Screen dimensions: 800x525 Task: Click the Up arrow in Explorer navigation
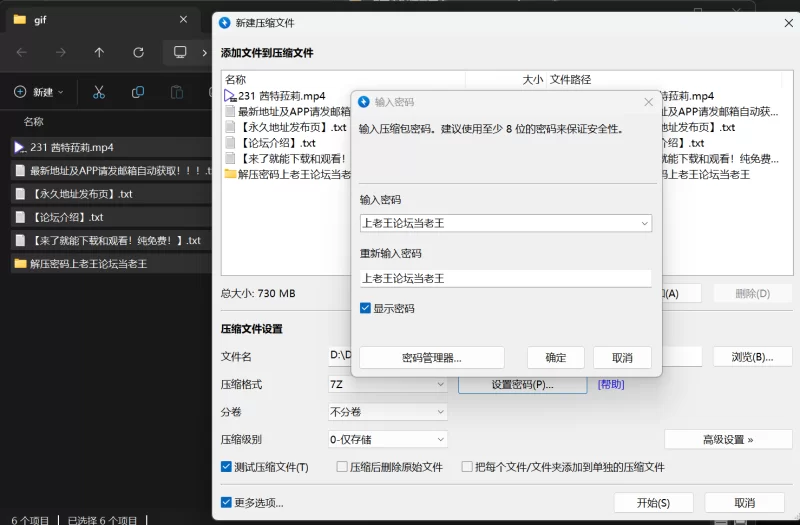pyautogui.click(x=99, y=52)
